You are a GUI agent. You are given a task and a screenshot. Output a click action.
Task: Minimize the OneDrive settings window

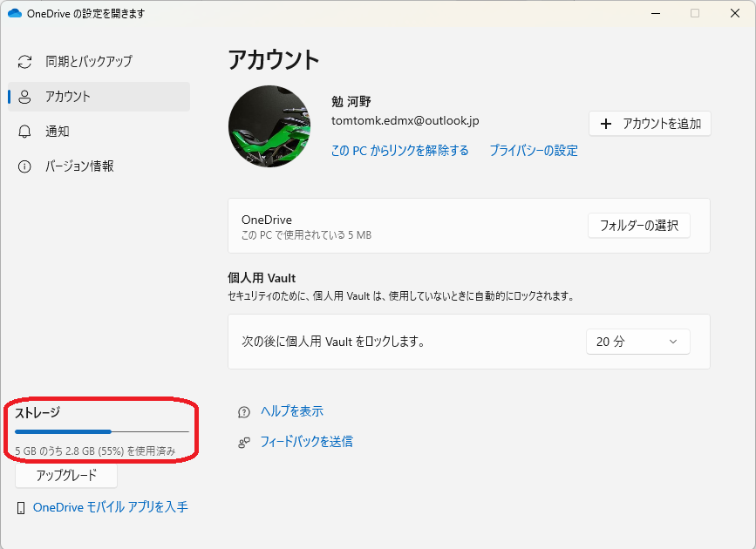click(656, 13)
